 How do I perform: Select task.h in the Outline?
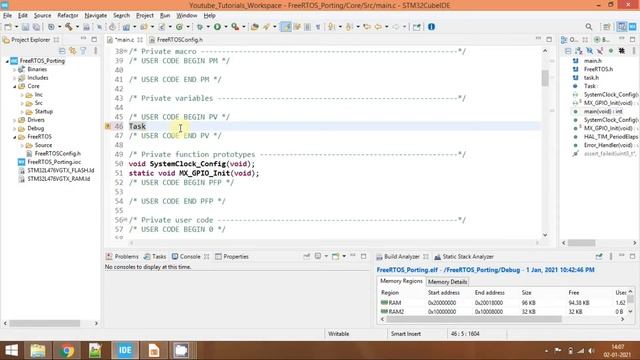click(591, 78)
